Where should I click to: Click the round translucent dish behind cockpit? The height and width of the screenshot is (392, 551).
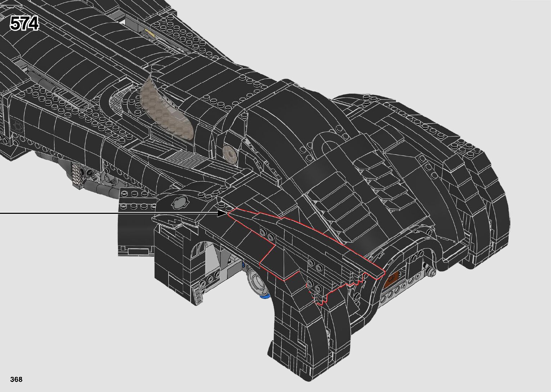pyautogui.click(x=229, y=153)
